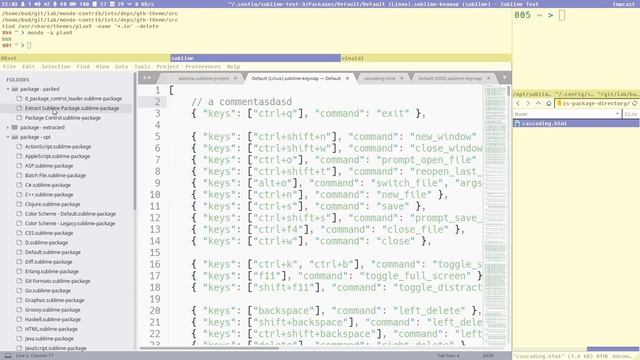Click the Clojure.sublime-package file icon

tap(19, 204)
